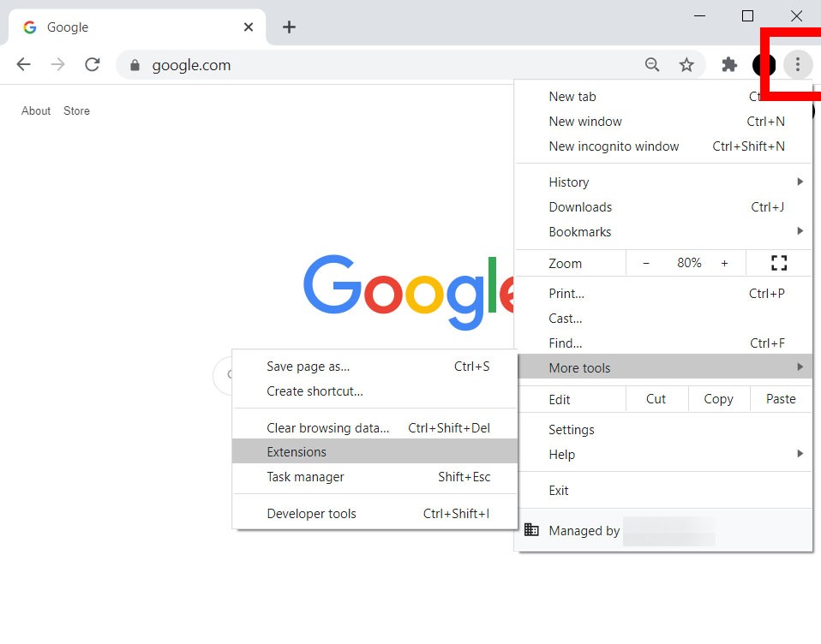
Task: Click the profile avatar circle
Action: 763,64
